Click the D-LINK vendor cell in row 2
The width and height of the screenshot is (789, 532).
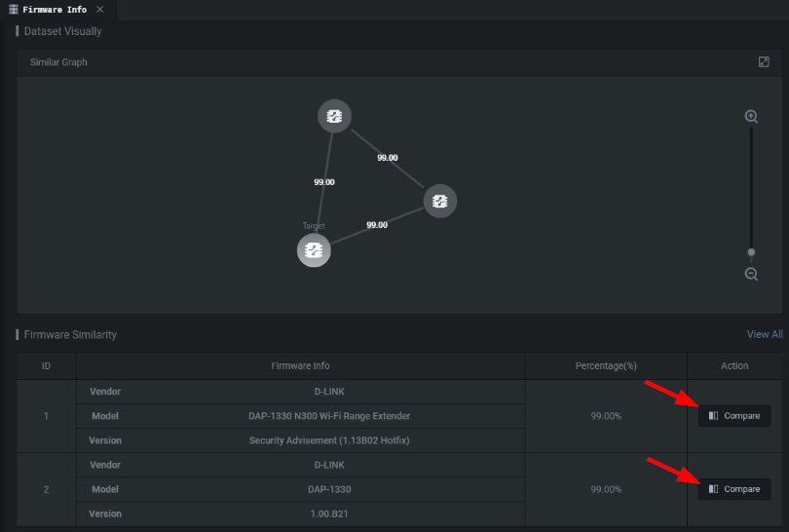tap(329, 465)
